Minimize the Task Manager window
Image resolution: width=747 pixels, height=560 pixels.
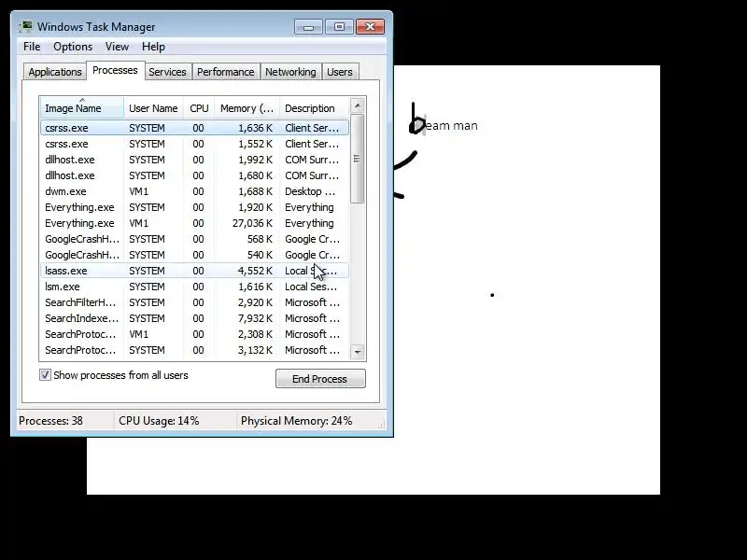[308, 27]
